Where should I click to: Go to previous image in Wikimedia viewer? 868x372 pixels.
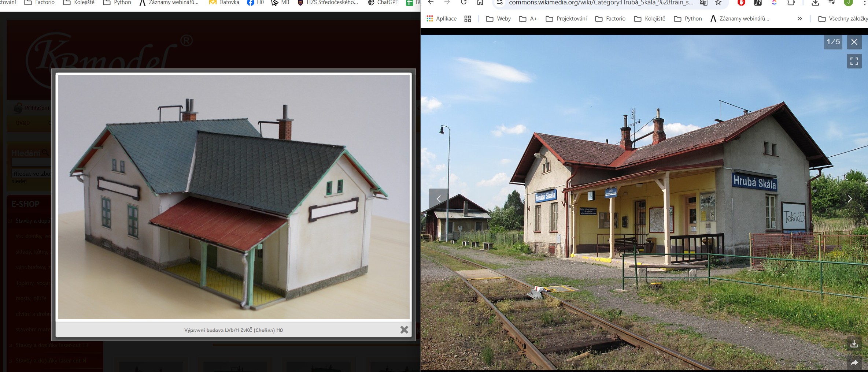click(439, 199)
